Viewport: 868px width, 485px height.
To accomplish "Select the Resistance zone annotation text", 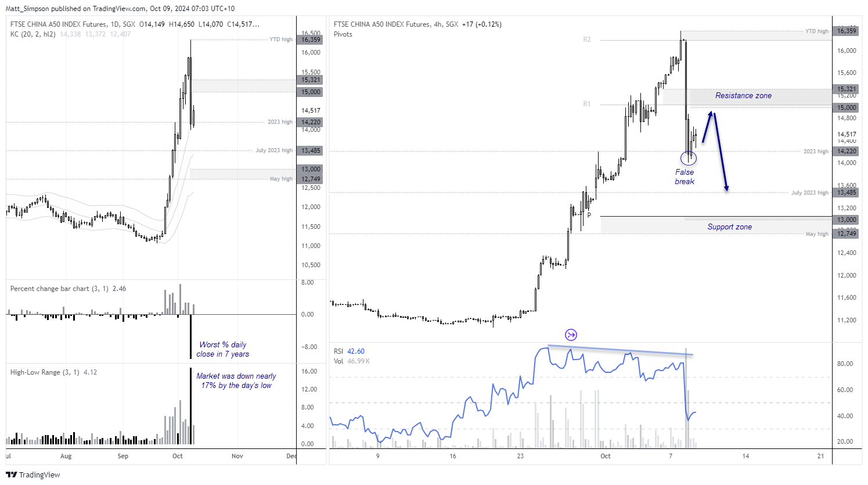I will [743, 96].
